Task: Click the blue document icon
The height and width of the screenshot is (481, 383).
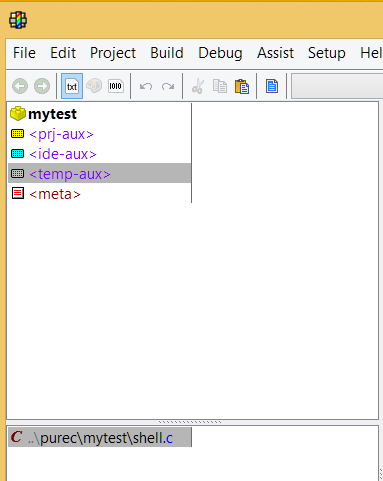Action: (x=272, y=86)
